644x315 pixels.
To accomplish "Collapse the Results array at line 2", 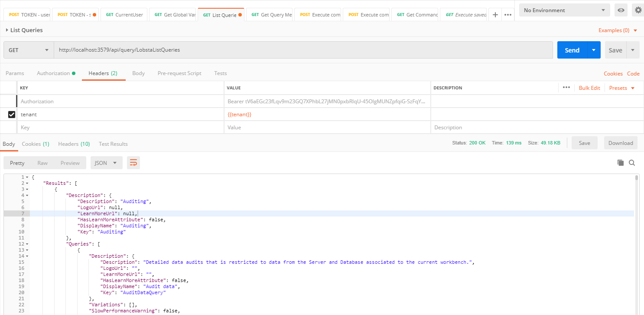I will (x=27, y=184).
